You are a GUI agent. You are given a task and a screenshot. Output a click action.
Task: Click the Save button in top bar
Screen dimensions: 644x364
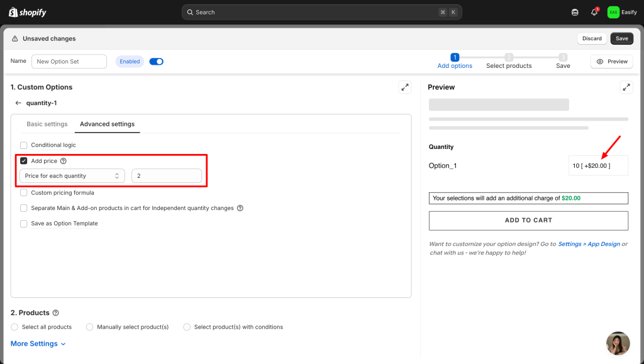[621, 38]
